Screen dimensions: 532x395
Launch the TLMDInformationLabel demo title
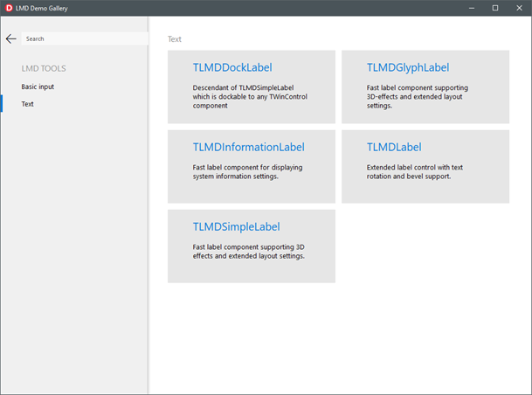(248, 147)
